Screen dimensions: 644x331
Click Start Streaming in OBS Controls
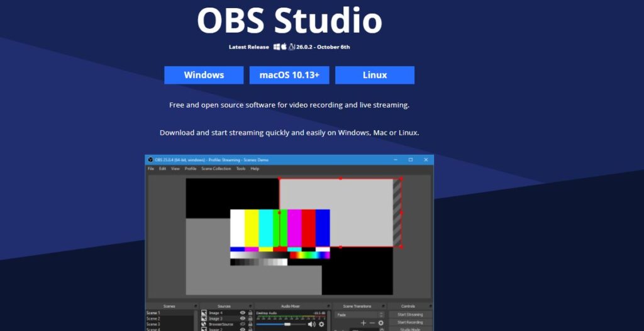(x=410, y=315)
